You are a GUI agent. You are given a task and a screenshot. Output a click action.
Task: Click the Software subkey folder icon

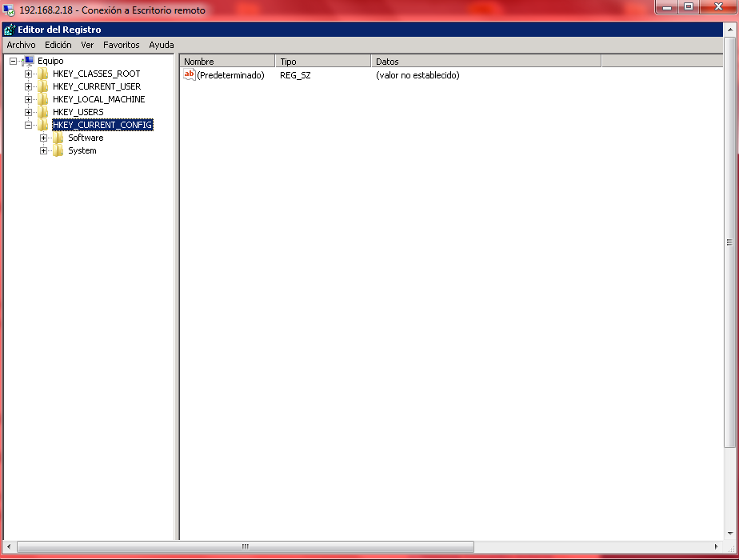[58, 138]
